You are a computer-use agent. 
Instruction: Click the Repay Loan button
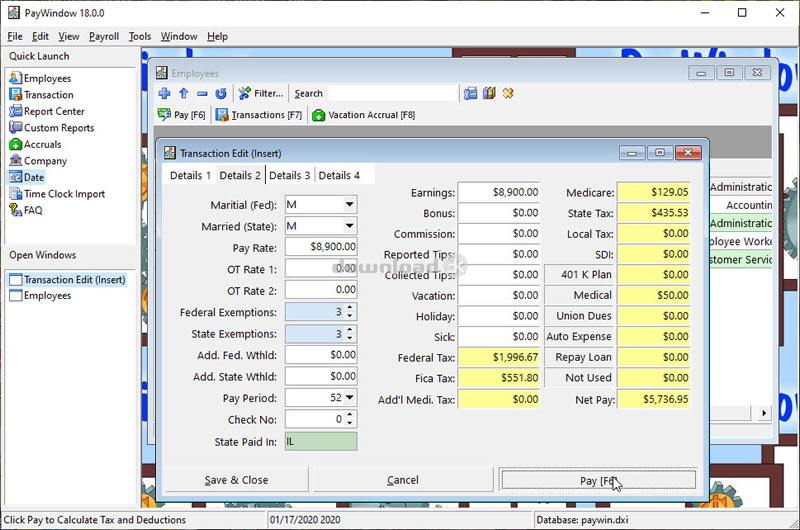580,357
